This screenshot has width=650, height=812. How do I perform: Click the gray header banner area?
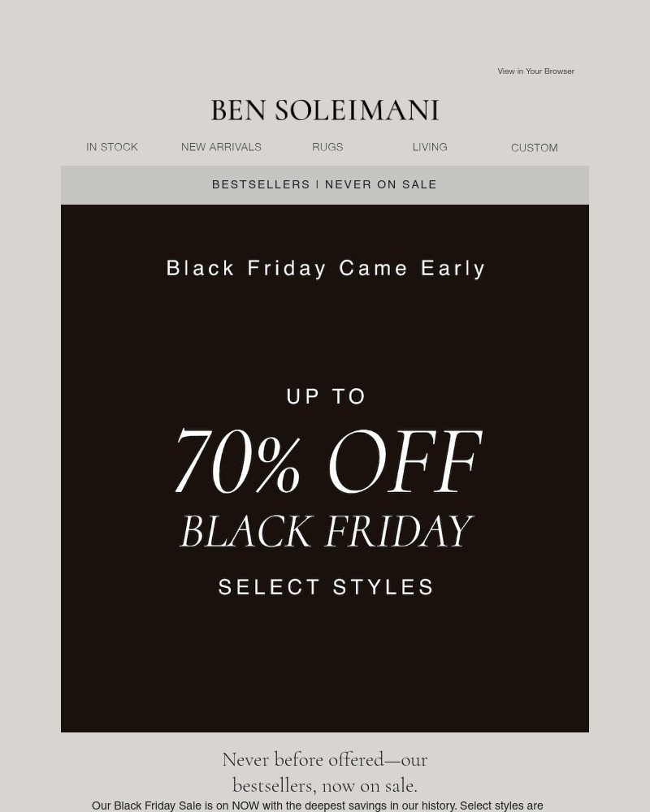[122, 184]
